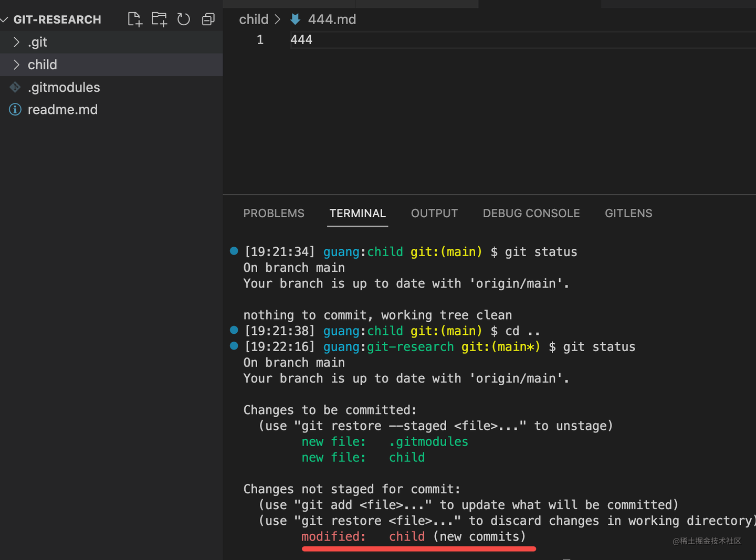Expand the child folder
Viewport: 756px width, 560px height.
click(17, 65)
